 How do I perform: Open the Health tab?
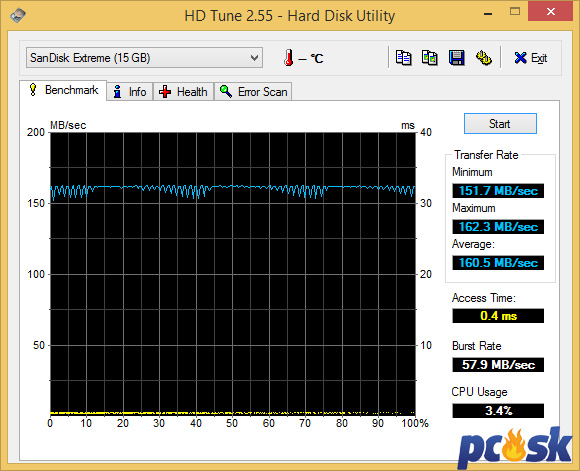[x=183, y=91]
